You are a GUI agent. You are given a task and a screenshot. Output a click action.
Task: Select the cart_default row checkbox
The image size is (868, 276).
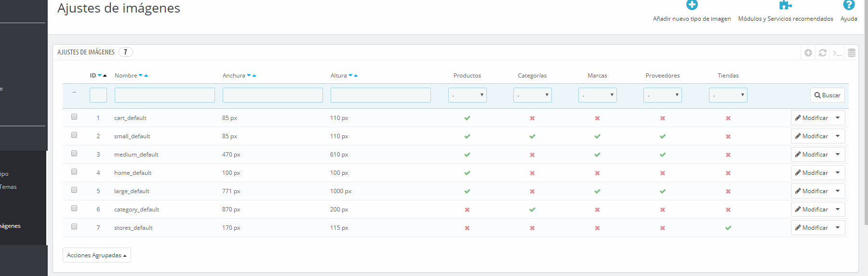pos(74,117)
